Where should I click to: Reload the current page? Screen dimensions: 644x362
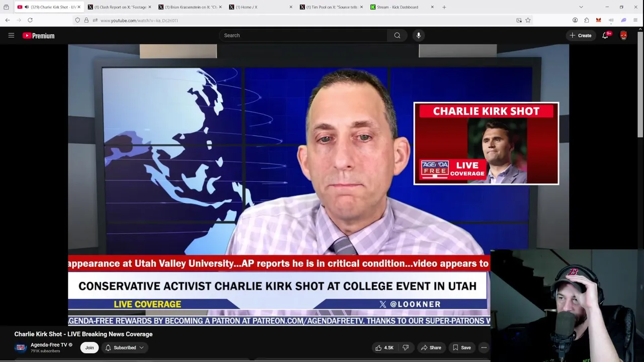pos(30,20)
